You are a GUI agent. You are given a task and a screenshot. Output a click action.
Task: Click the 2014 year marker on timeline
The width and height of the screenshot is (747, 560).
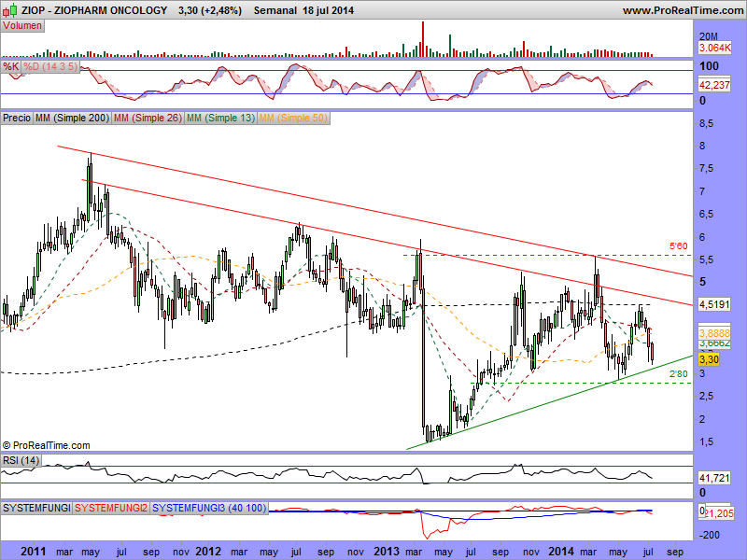click(561, 552)
